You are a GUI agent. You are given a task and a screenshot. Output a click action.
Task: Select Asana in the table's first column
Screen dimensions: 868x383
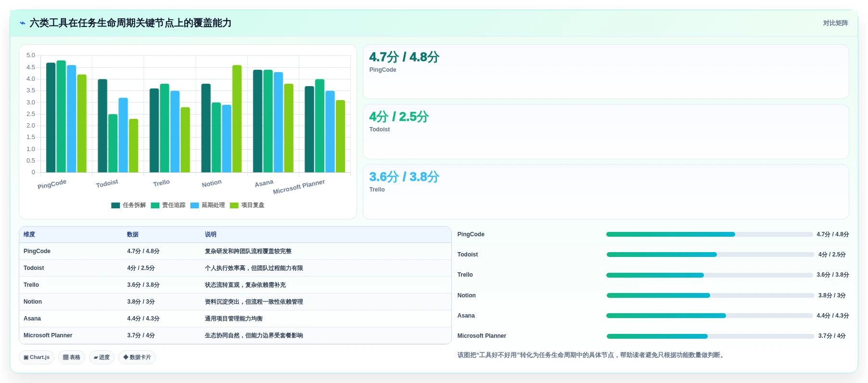tap(32, 319)
